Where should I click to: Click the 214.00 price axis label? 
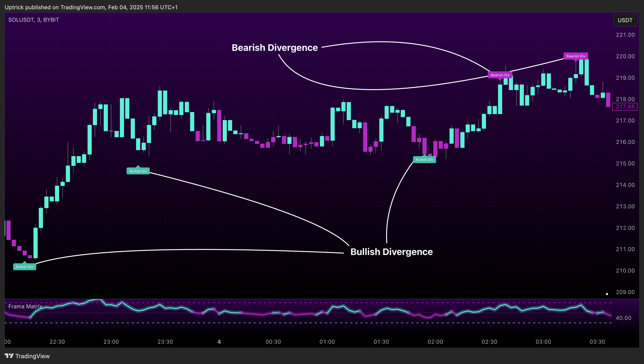tap(625, 185)
